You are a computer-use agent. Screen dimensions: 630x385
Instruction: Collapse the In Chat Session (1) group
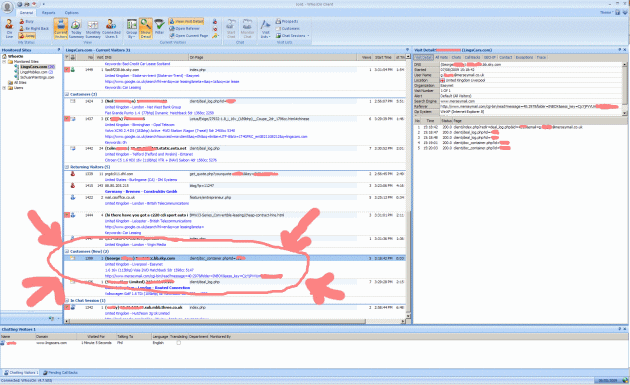[x=67, y=301]
